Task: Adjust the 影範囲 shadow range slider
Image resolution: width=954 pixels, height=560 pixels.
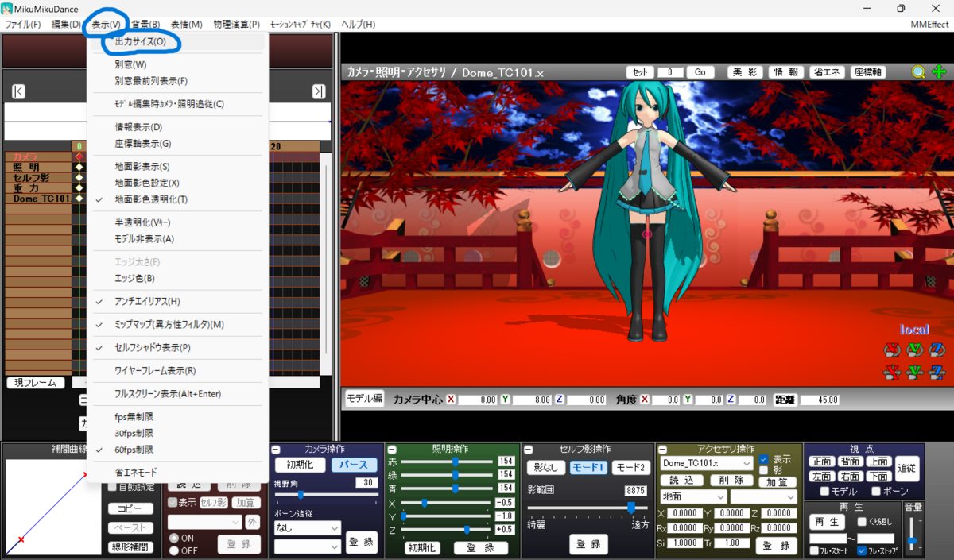Action: [587, 507]
